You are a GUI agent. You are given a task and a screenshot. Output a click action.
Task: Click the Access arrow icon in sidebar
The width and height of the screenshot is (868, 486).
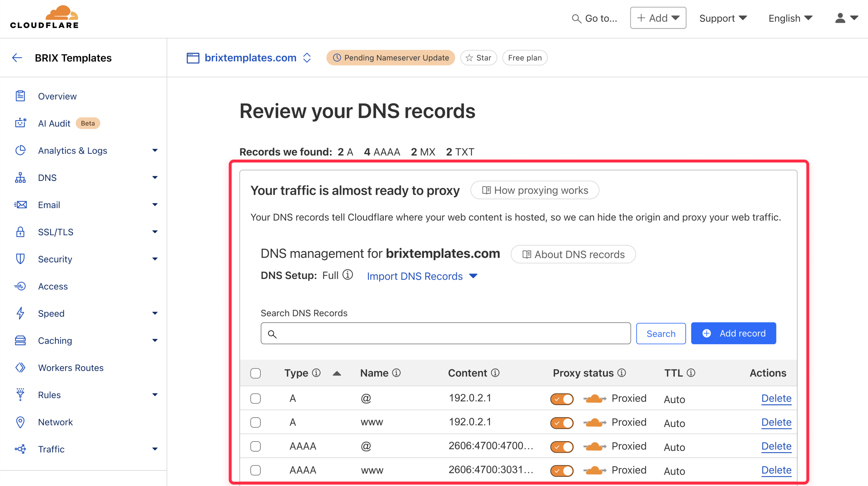click(20, 286)
